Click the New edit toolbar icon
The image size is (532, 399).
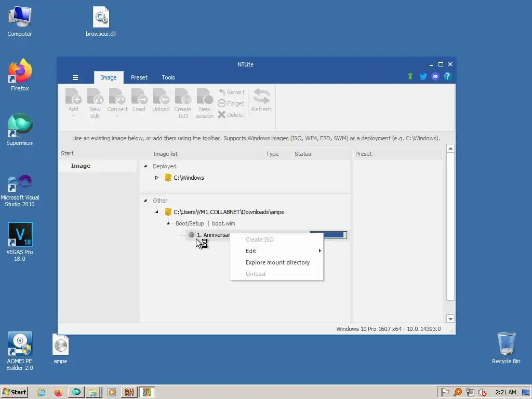(x=95, y=96)
